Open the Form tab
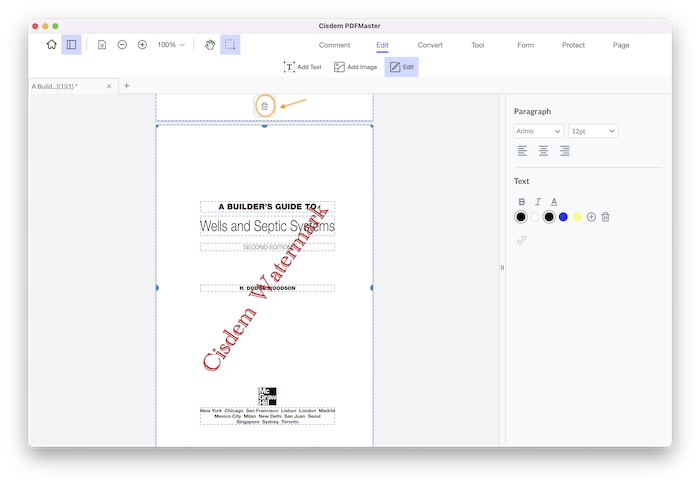The image size is (700, 484). click(525, 45)
